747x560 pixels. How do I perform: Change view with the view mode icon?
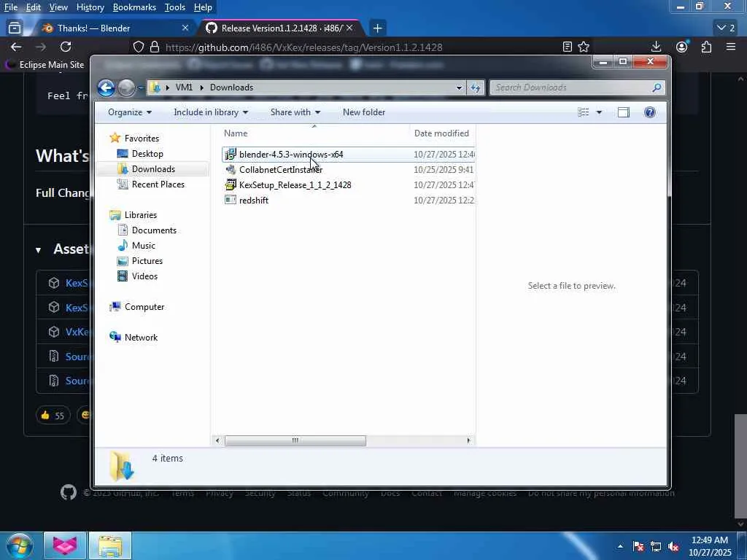point(583,112)
